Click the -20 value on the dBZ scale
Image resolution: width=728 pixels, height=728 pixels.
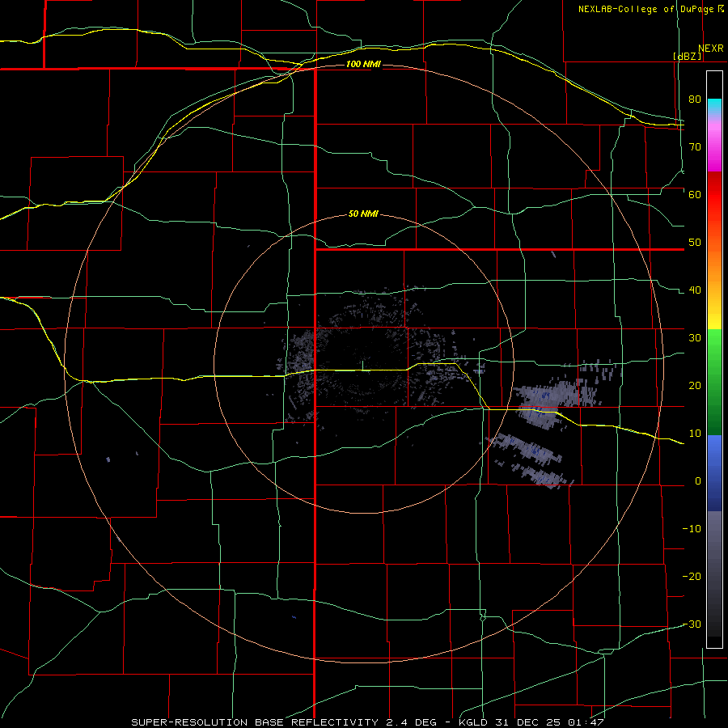tap(692, 577)
